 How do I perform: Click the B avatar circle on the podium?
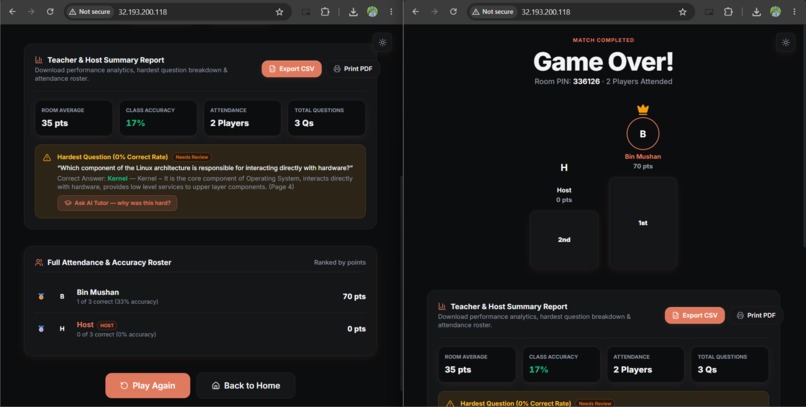(x=643, y=134)
